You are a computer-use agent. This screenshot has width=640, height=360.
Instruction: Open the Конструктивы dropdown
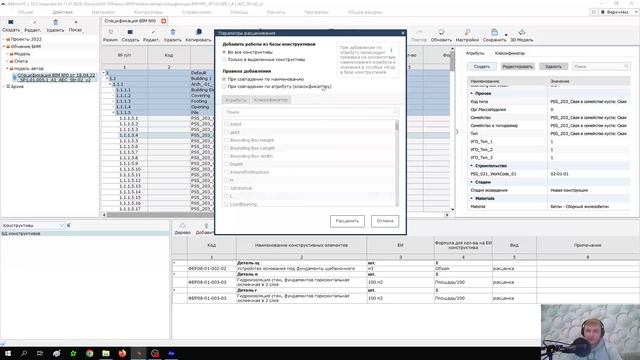tap(61, 225)
